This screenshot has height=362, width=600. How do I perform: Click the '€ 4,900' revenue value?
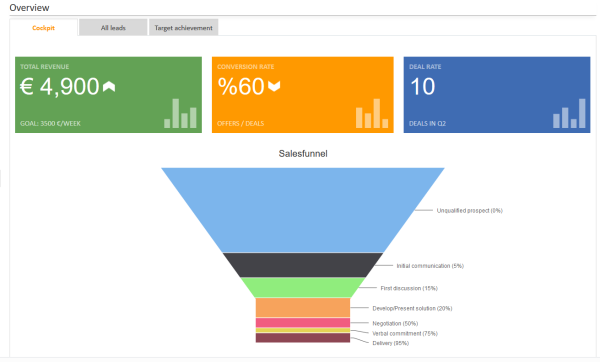(x=59, y=86)
